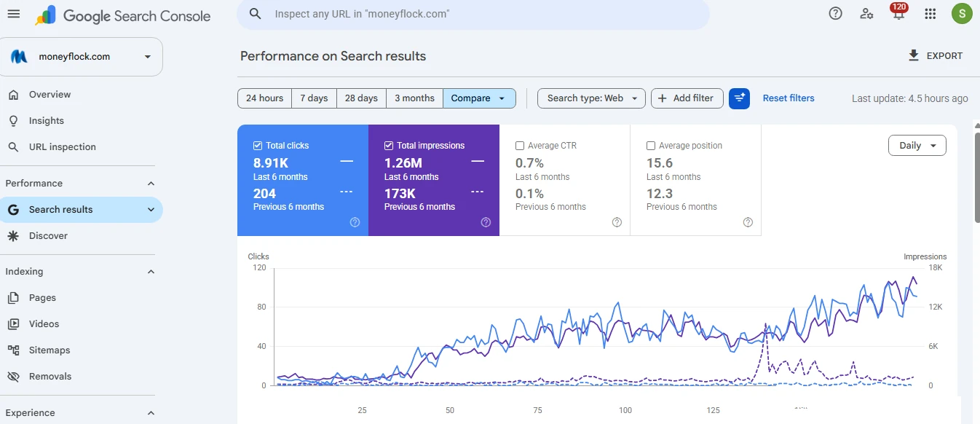Screen dimensions: 980x424
Task: Click the Reset filters link
Action: tap(789, 98)
